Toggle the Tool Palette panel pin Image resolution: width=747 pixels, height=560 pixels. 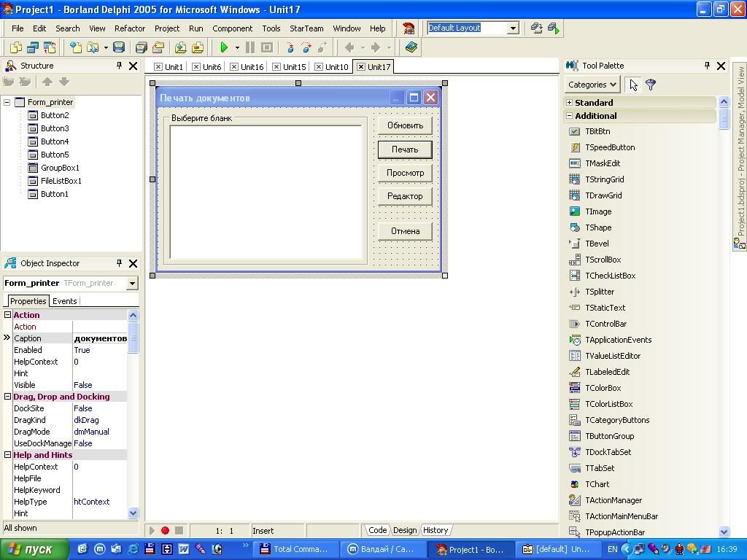tap(707, 65)
